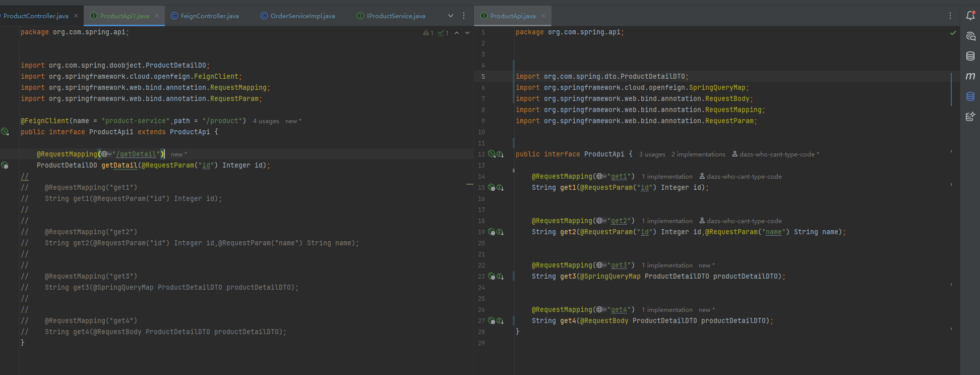Click Spring bean gutter icon beside ProductApi1 interface

pyautogui.click(x=5, y=132)
